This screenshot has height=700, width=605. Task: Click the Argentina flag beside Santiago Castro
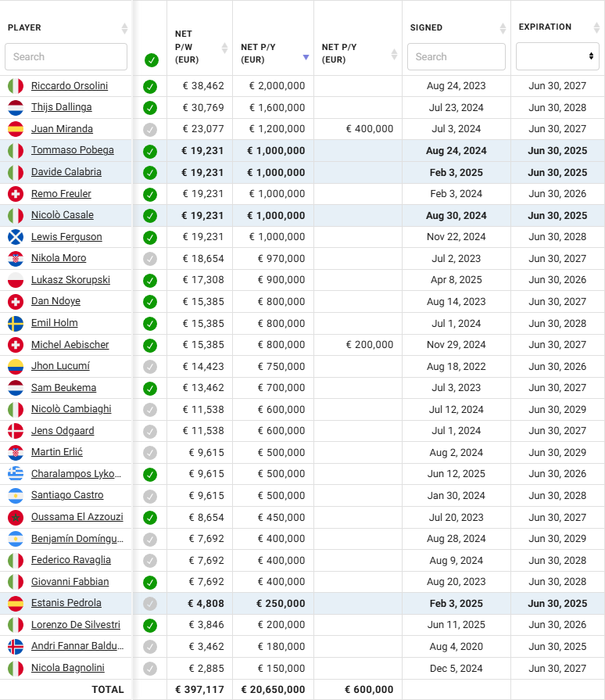pyautogui.click(x=16, y=496)
